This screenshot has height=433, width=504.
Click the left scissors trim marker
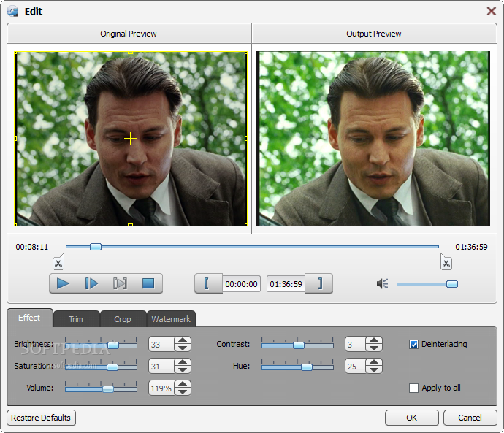point(58,262)
